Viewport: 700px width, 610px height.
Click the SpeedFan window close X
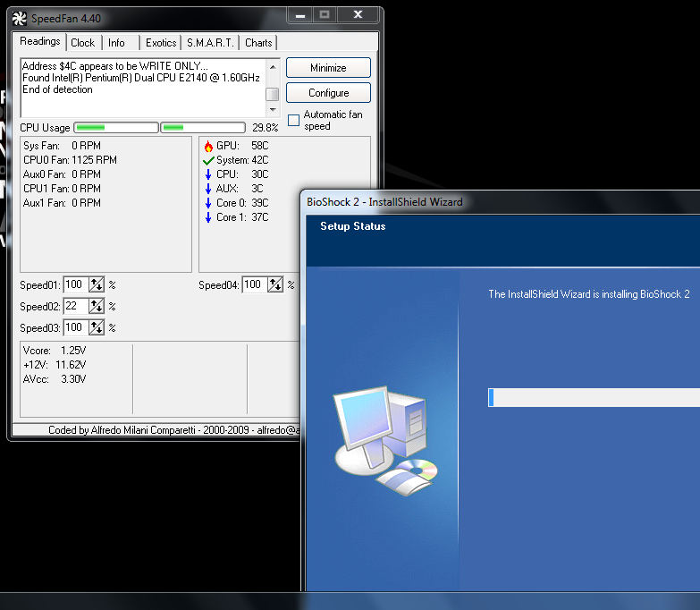[x=358, y=14]
